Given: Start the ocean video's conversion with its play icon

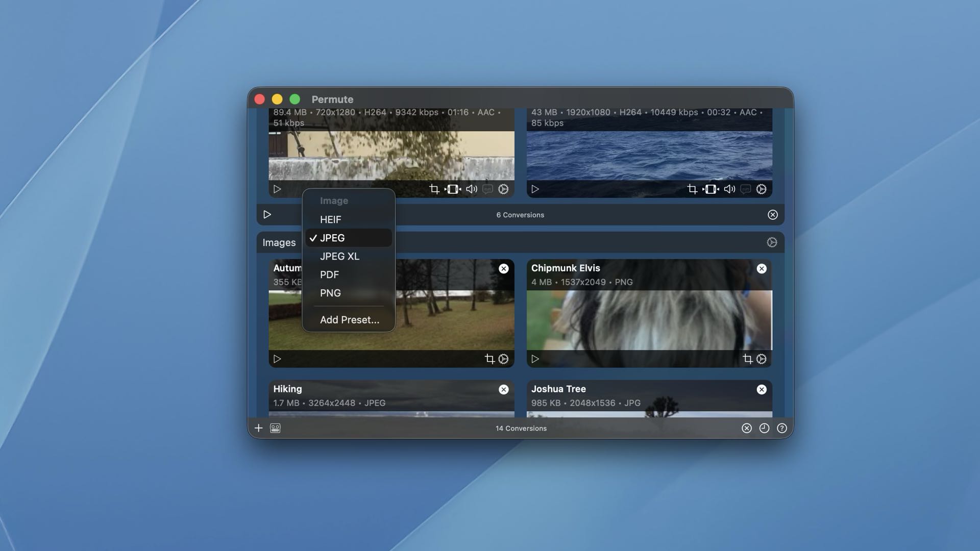Looking at the screenshot, I should (x=535, y=189).
